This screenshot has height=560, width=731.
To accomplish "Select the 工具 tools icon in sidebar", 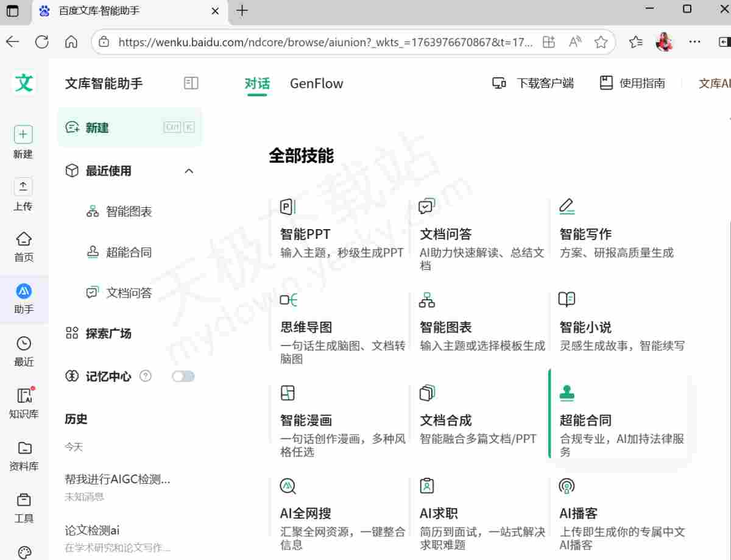I will (x=23, y=499).
